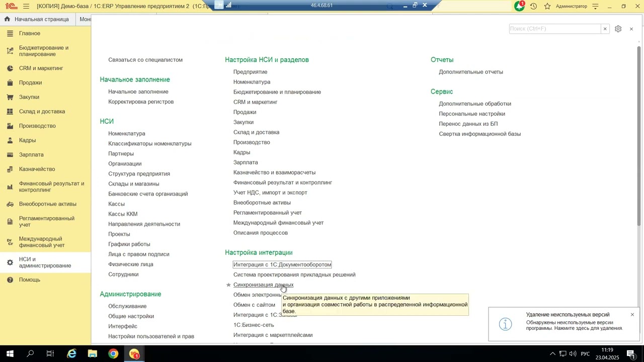This screenshot has height=362, width=644.
Task: Select Закупки cart icon in sidebar
Action: tap(10, 97)
